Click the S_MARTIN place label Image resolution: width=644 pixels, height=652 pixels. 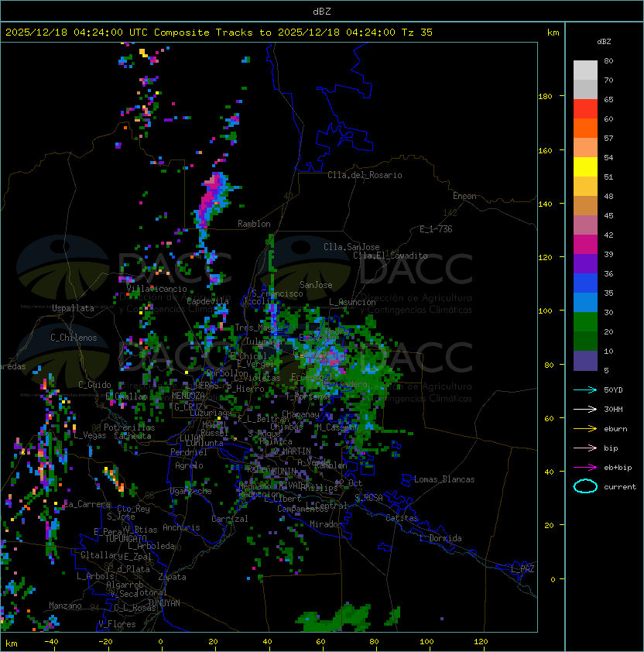[293, 451]
